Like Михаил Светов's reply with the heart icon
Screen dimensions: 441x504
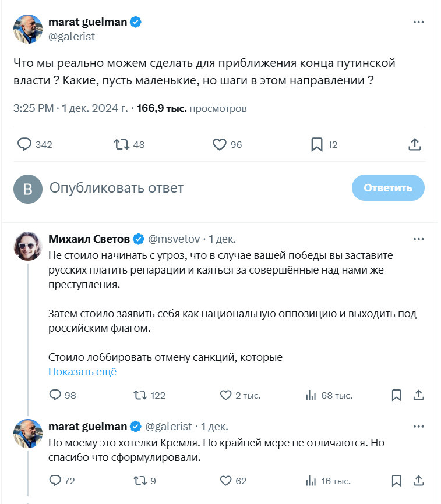tap(226, 395)
